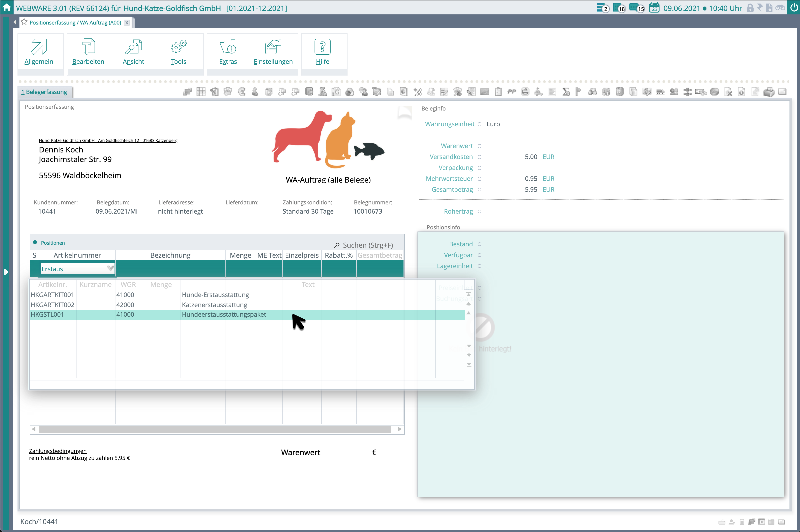The width and height of the screenshot is (800, 532).
Task: Toggle the Bestand circle indicator
Action: [x=480, y=244]
